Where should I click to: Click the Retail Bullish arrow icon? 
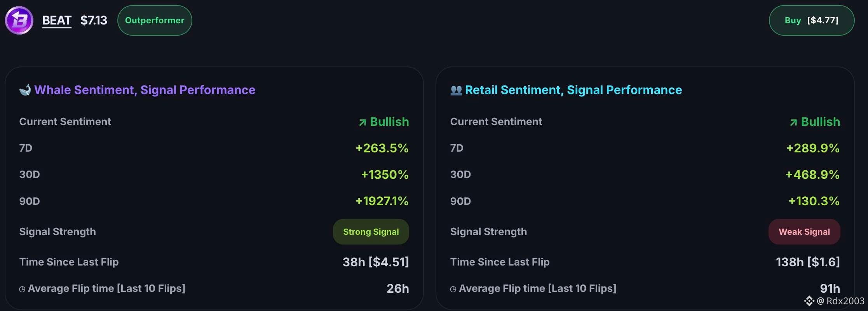793,122
